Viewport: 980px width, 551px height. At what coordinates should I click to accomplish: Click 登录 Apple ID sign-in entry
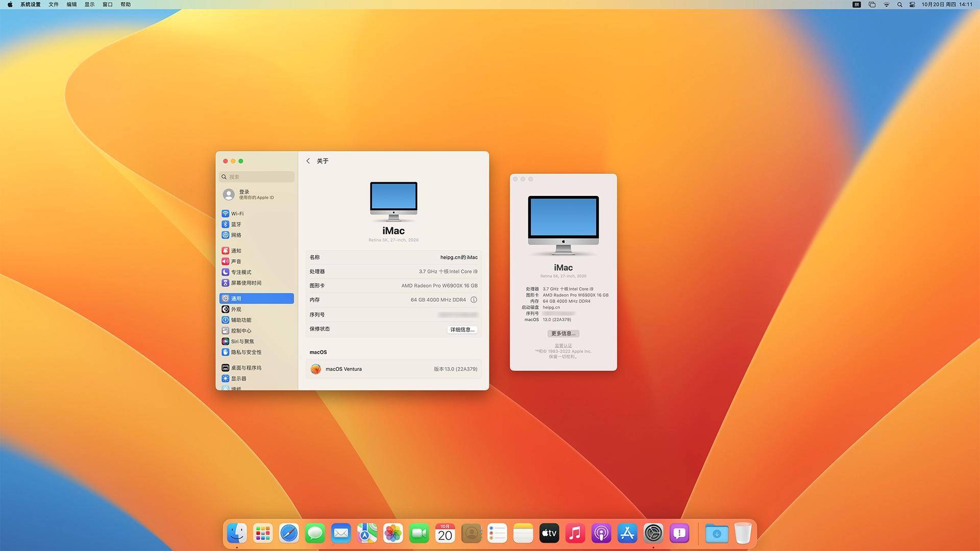(256, 194)
